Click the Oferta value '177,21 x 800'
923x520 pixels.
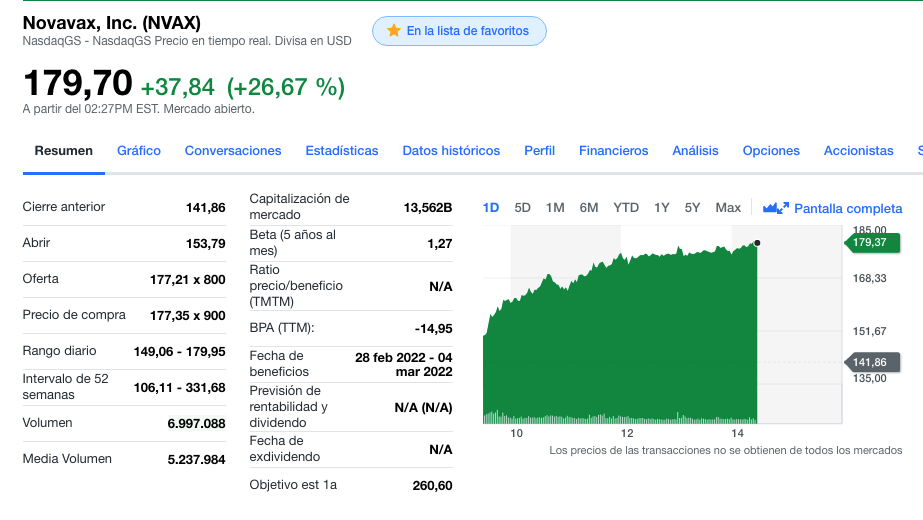187,280
